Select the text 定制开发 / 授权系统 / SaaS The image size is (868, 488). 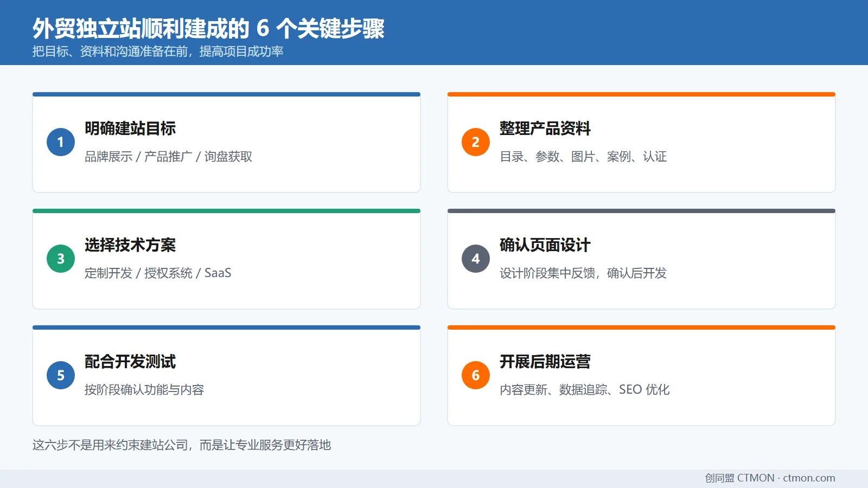pos(158,273)
